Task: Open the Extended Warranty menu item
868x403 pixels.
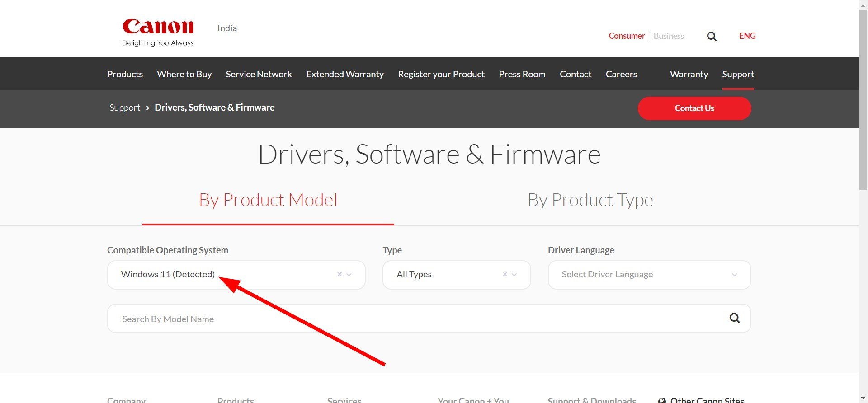Action: point(345,74)
